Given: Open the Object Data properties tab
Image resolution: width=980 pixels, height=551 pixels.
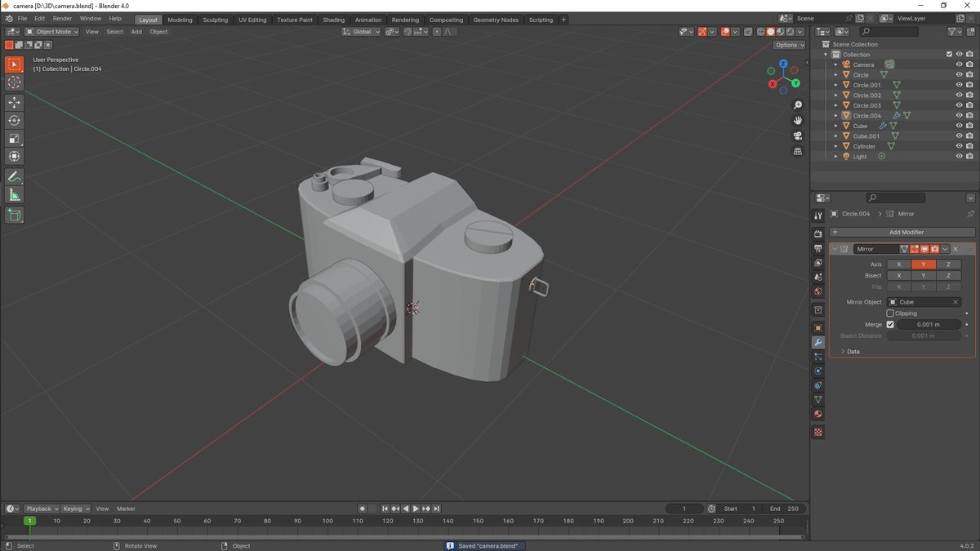Looking at the screenshot, I should (x=818, y=399).
